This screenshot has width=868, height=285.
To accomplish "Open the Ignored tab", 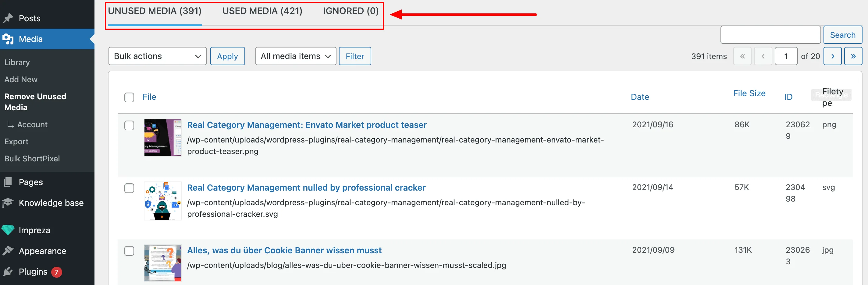I will [x=351, y=11].
